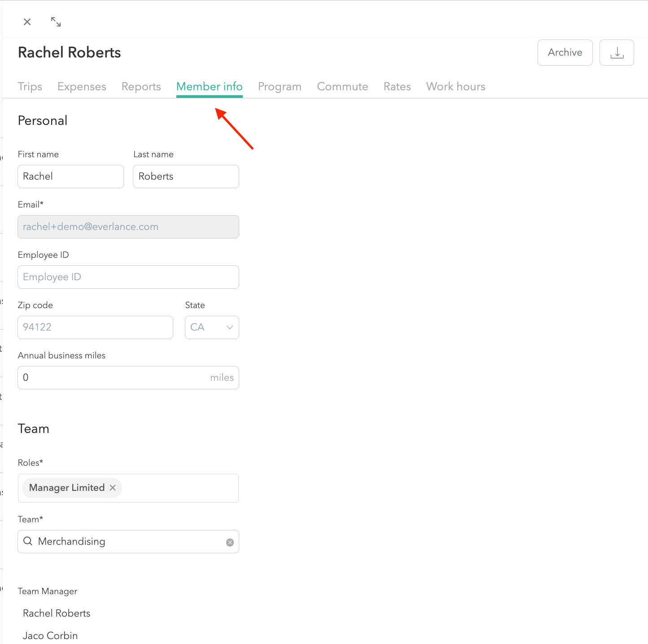Click the First name field
The width and height of the screenshot is (648, 644).
pos(70,176)
